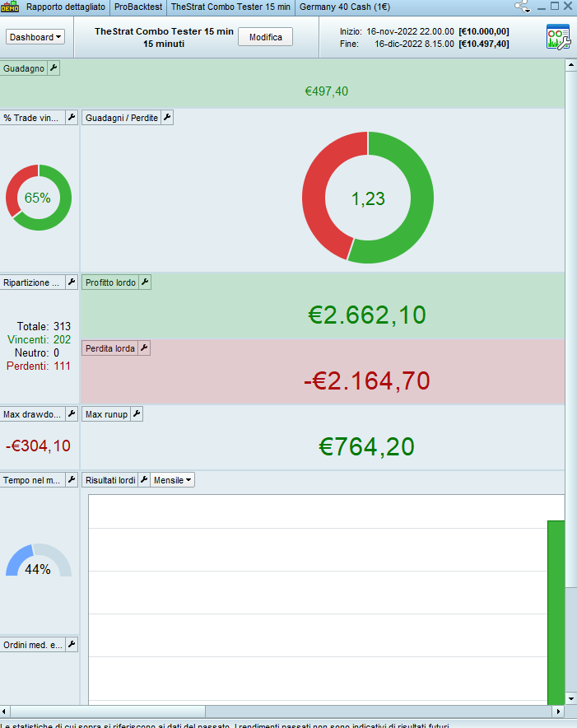Click vertical scrollbar up arrow
The image size is (577, 728).
(x=571, y=65)
